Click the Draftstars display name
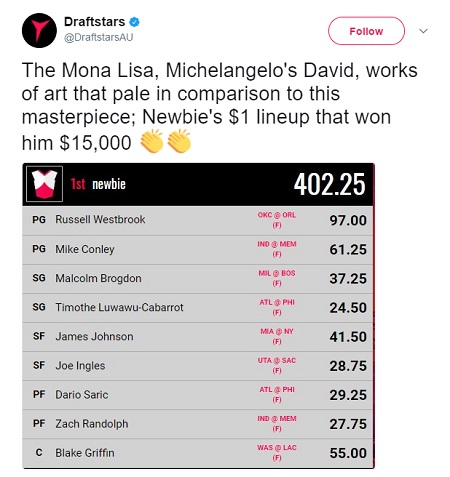This screenshot has width=450, height=477. click(94, 22)
